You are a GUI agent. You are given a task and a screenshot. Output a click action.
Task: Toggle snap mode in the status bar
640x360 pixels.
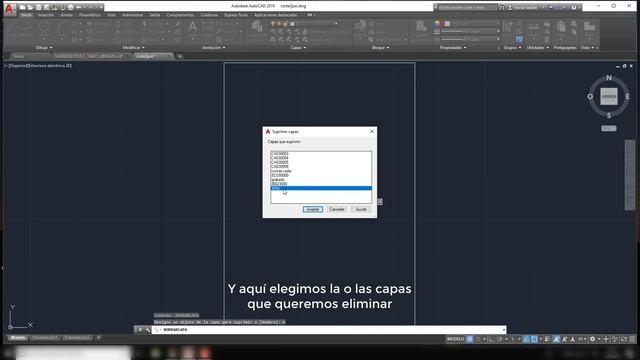pyautogui.click(x=478, y=339)
